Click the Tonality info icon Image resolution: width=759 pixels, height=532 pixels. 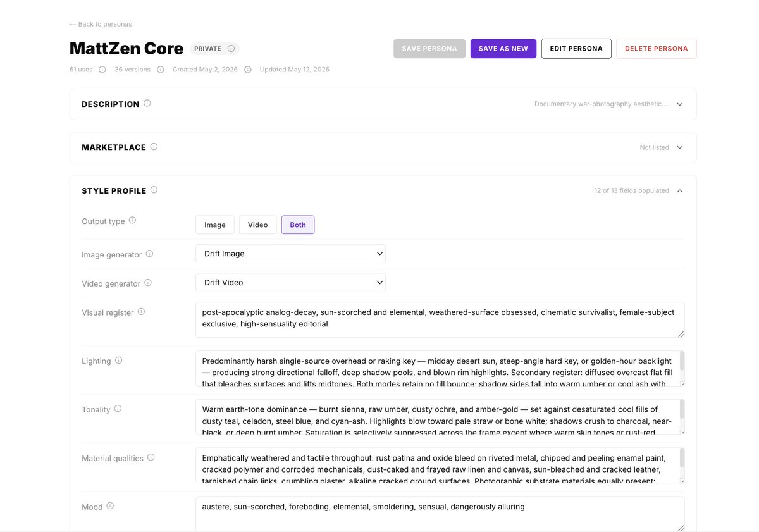(x=118, y=409)
